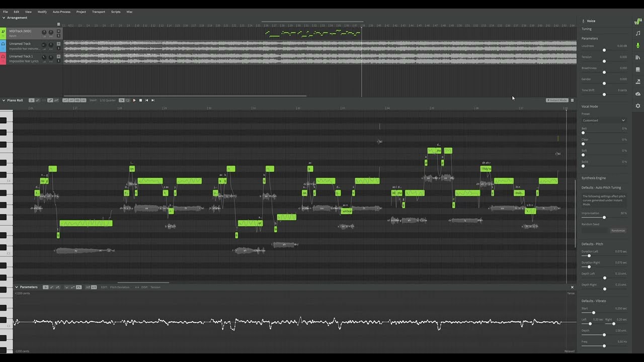Open the Auto-Process menu
Screen dimensions: 644x362
point(61,12)
